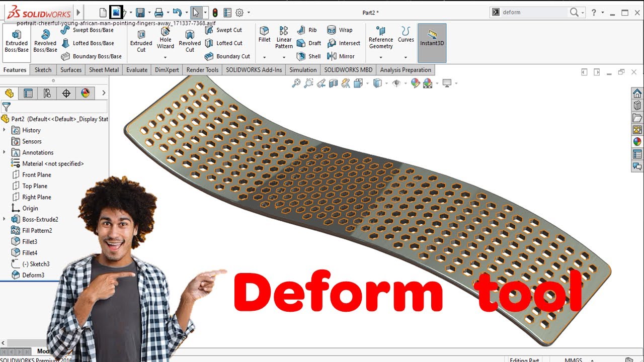Click the New document icon
Image resolution: width=644 pixels, height=362 pixels.
coord(103,13)
